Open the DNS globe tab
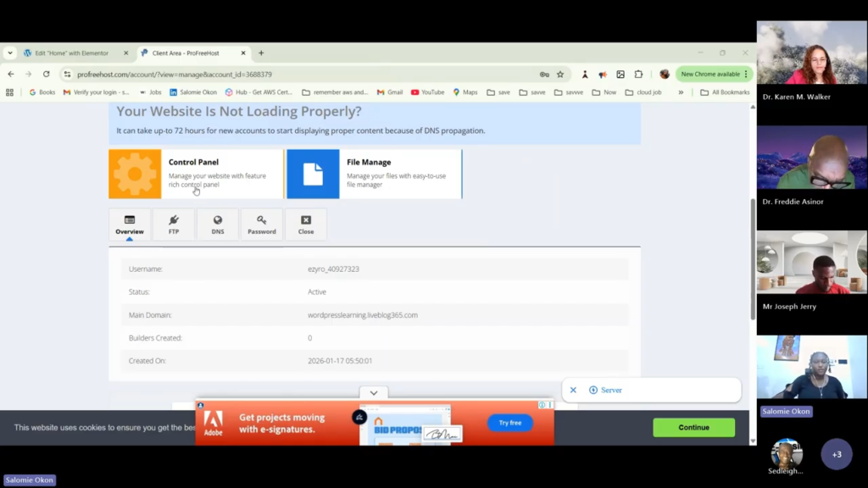The height and width of the screenshot is (488, 868). pyautogui.click(x=218, y=225)
